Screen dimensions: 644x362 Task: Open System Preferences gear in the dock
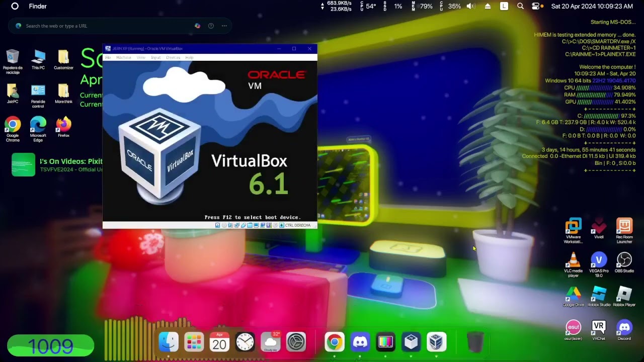(x=296, y=342)
